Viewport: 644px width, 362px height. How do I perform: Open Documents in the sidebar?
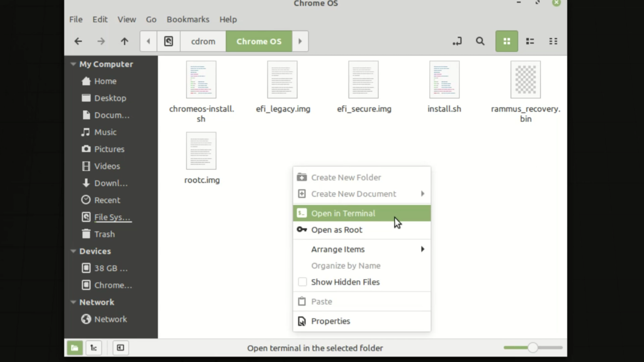click(x=112, y=115)
